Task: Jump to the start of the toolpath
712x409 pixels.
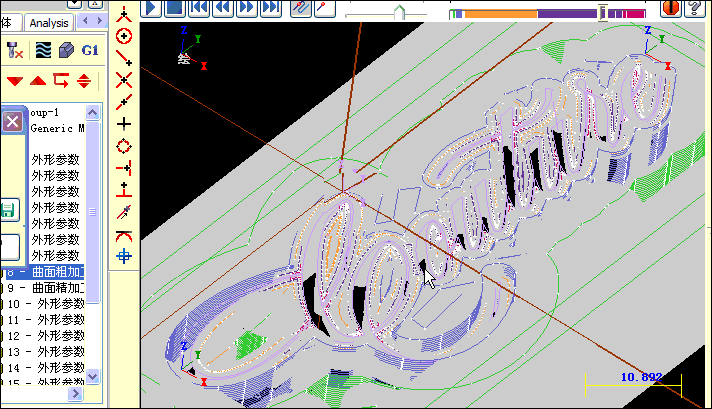Action: click(199, 8)
